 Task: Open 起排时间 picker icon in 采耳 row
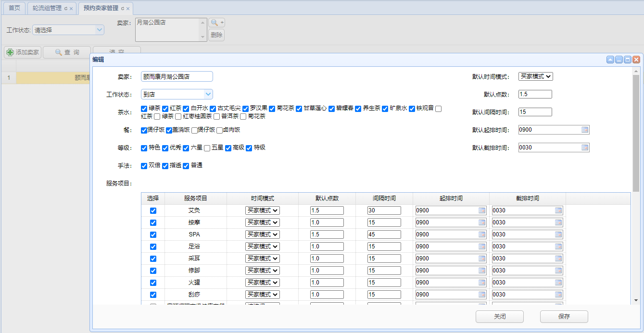point(482,259)
